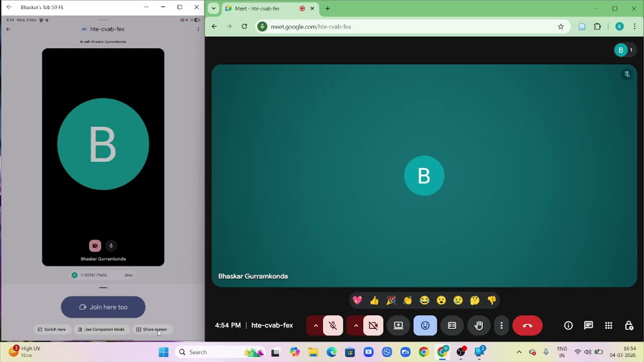The height and width of the screenshot is (362, 644).
Task: Open Chrome tab search dropdown
Action: click(213, 9)
